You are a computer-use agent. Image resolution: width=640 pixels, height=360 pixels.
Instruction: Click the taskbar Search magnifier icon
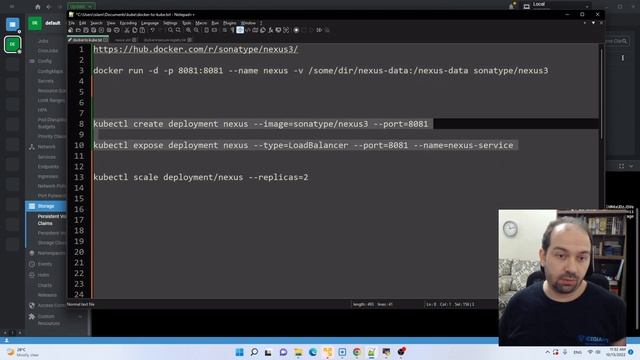coord(254,352)
